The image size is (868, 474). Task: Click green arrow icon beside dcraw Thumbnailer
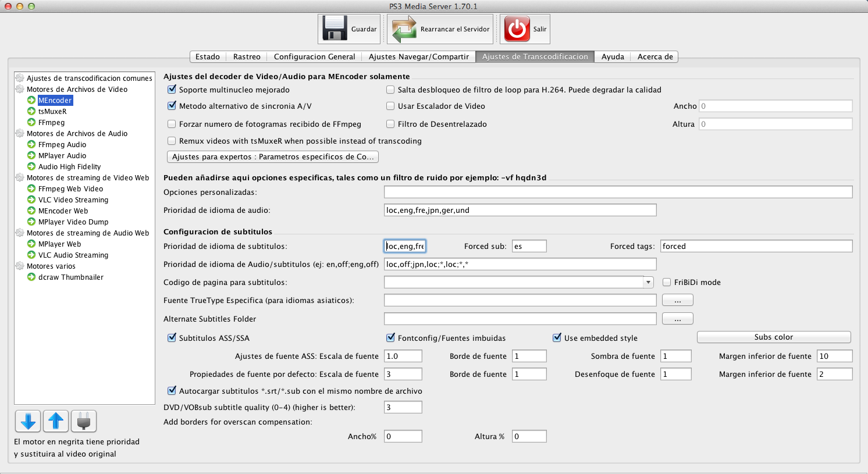click(x=32, y=277)
